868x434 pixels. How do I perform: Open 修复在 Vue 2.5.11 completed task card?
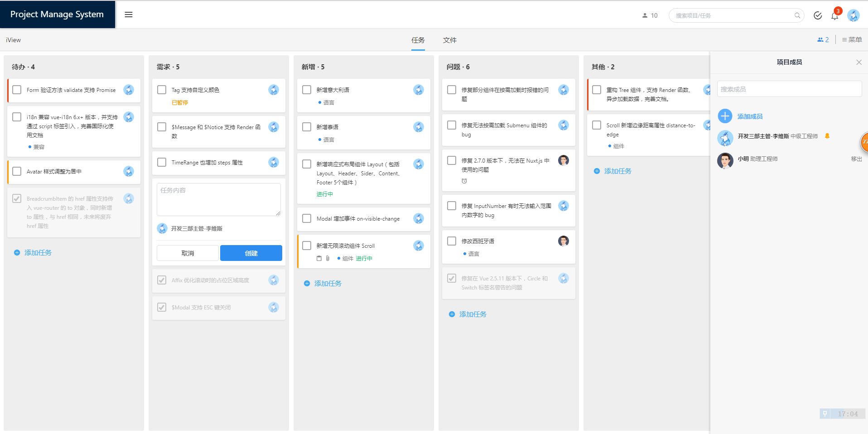coord(509,283)
